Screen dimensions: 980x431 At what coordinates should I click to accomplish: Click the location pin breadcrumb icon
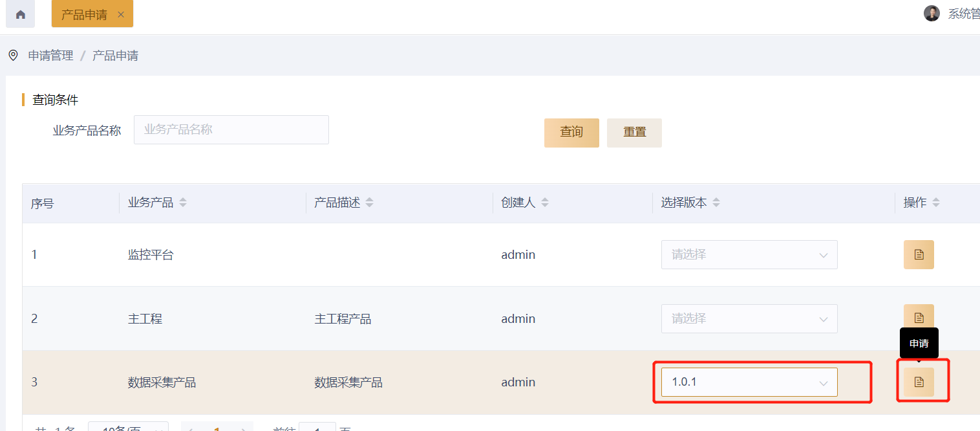[13, 56]
